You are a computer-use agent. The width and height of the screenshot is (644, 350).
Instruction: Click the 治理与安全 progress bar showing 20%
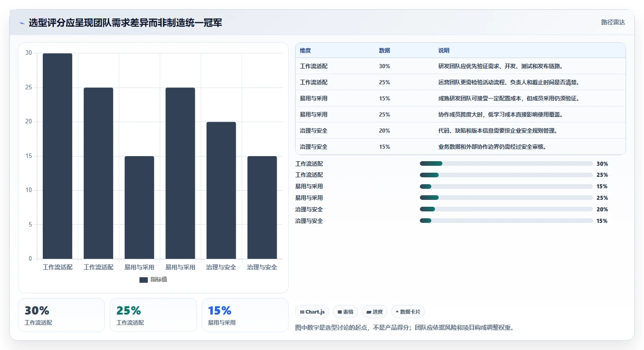point(506,210)
